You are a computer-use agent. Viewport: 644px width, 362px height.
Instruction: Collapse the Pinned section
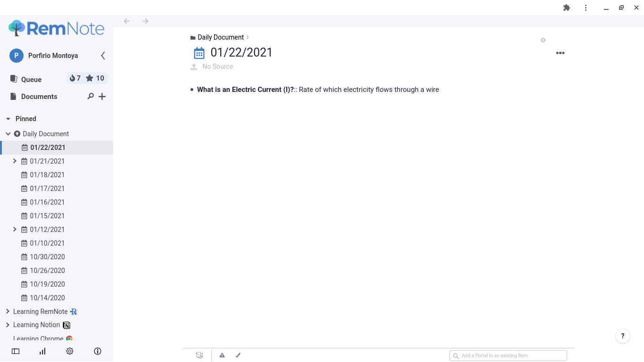(x=8, y=119)
